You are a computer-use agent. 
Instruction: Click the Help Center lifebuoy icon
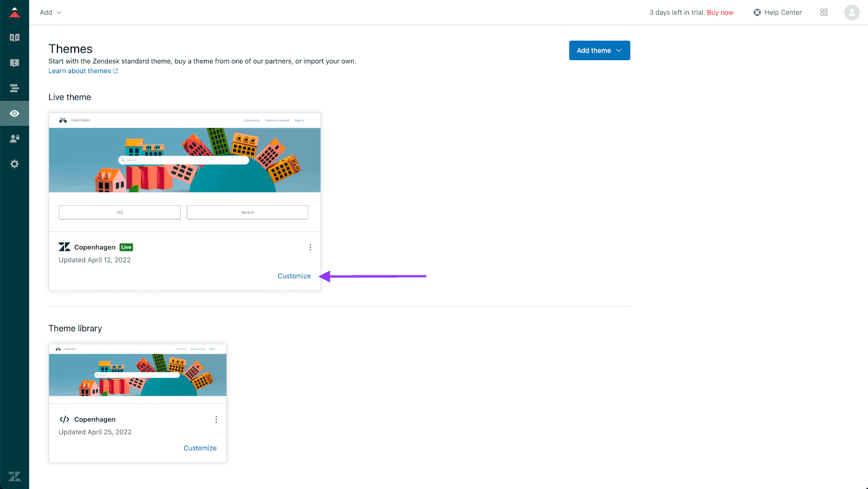coord(757,12)
